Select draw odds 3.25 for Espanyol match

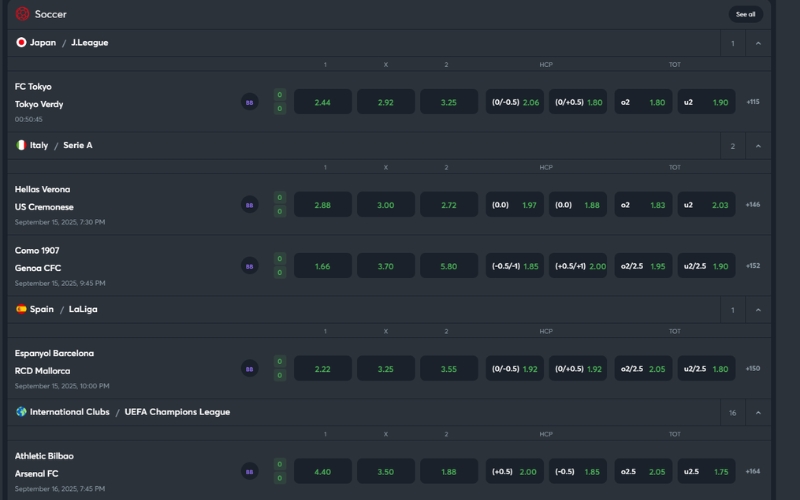tap(386, 368)
